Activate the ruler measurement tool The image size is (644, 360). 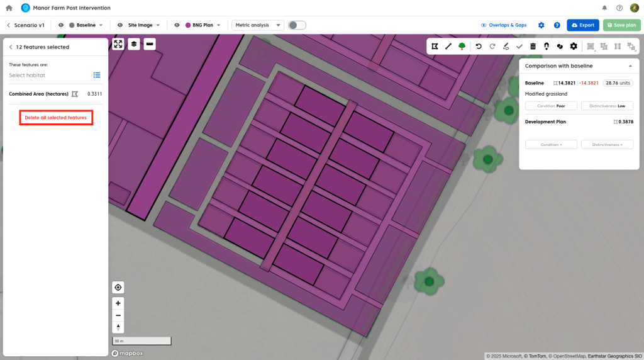tap(150, 44)
